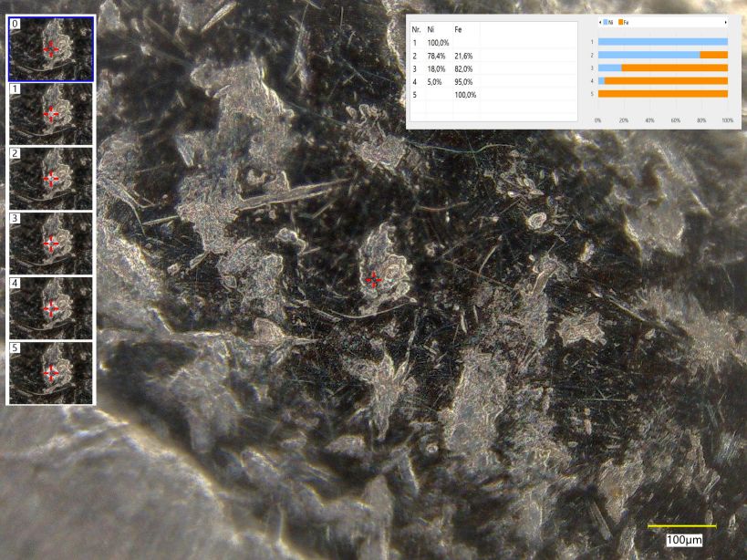
Task: Toggle the Ni series in the legend
Action: point(608,21)
